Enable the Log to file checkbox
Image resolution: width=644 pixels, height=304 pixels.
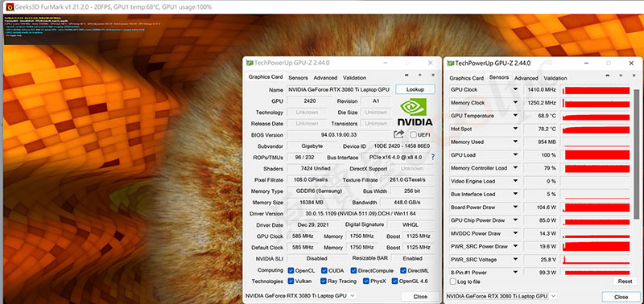452,281
